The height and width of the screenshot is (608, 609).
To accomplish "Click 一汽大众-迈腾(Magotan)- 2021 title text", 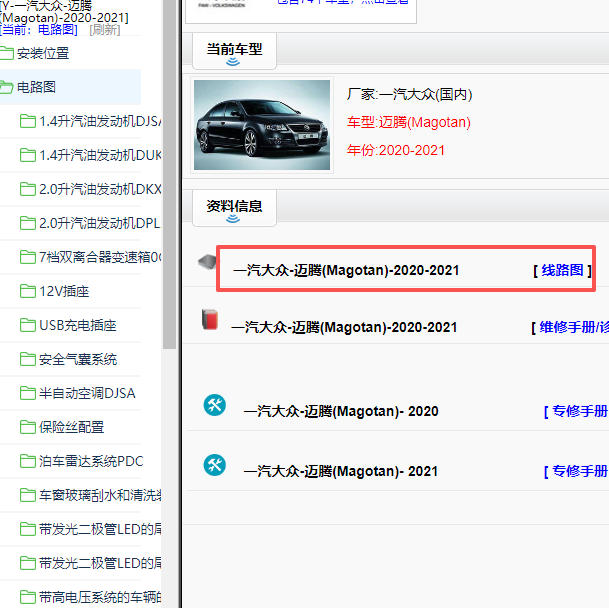I will [341, 471].
